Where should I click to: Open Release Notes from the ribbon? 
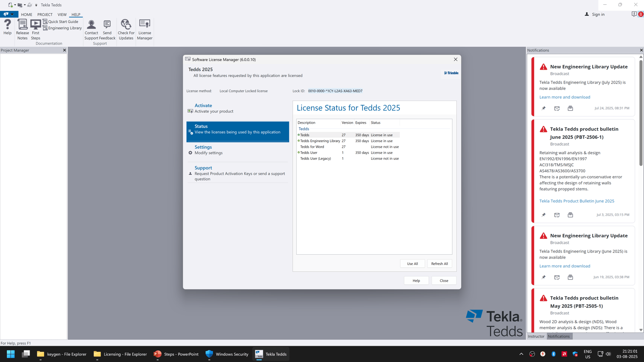click(x=22, y=30)
